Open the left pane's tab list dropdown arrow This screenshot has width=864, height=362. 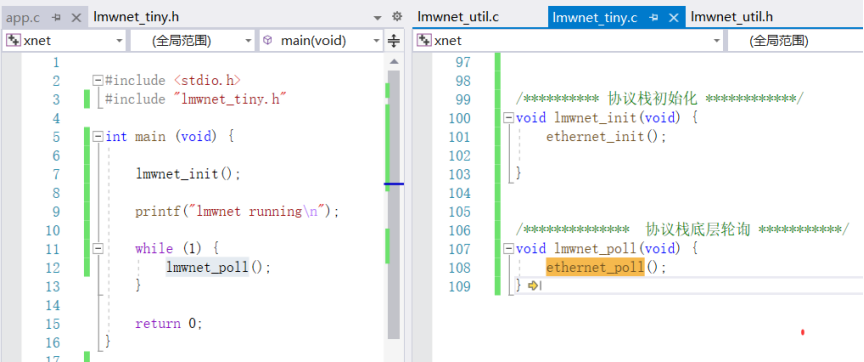(377, 18)
